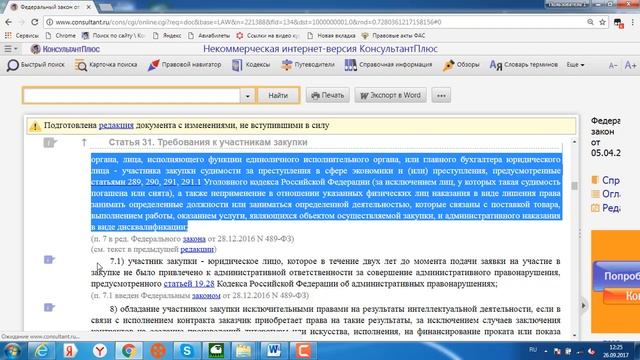Open законом link for п. 7.1
Image resolution: width=640 pixels, height=360 pixels.
point(206,295)
